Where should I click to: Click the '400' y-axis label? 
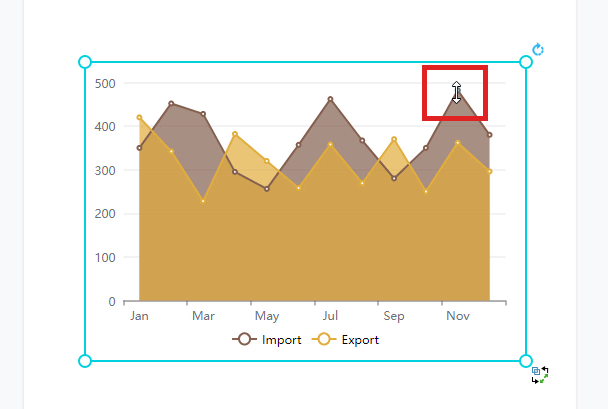pos(105,127)
